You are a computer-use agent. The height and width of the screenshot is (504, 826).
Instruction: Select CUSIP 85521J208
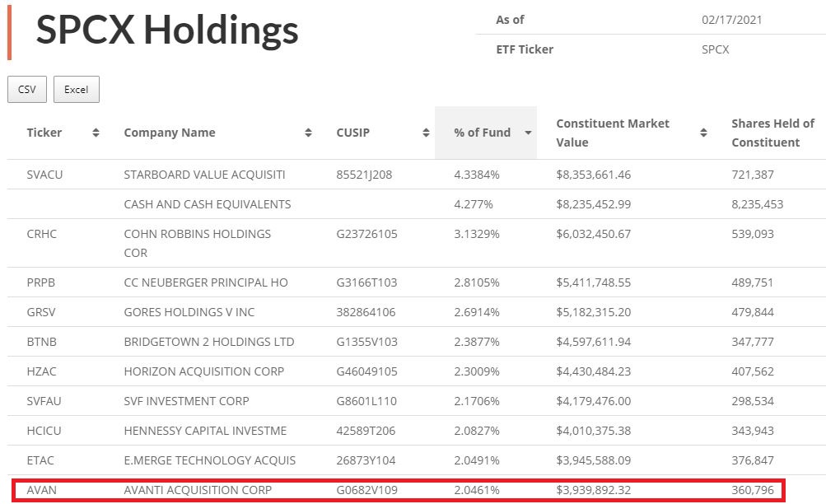364,175
